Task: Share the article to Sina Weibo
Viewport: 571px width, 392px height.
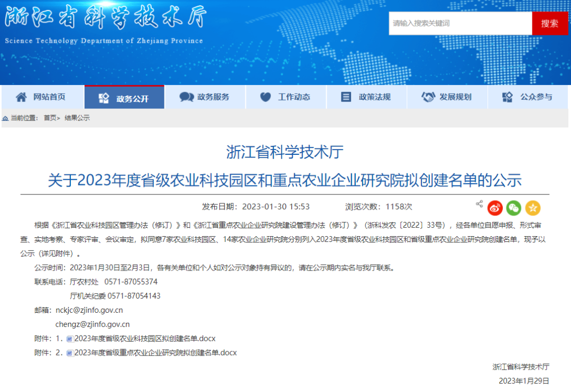Action: [x=495, y=208]
